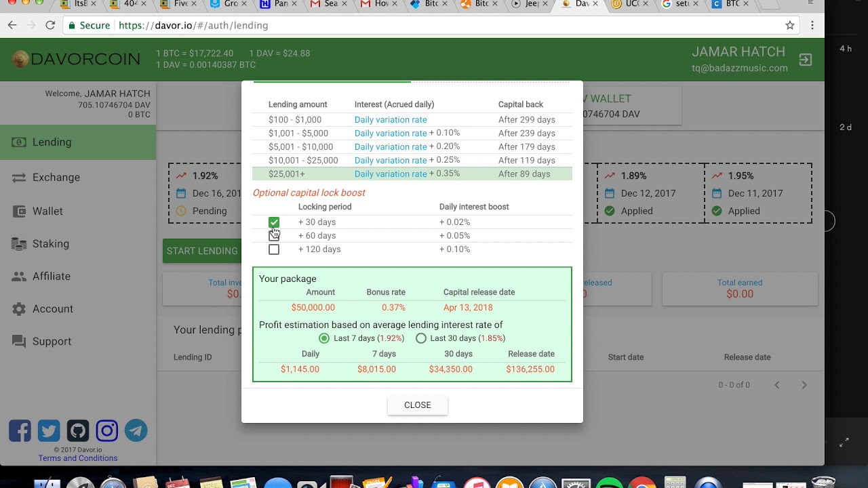
Task: Click the Chrome address bar URL
Action: [x=193, y=25]
